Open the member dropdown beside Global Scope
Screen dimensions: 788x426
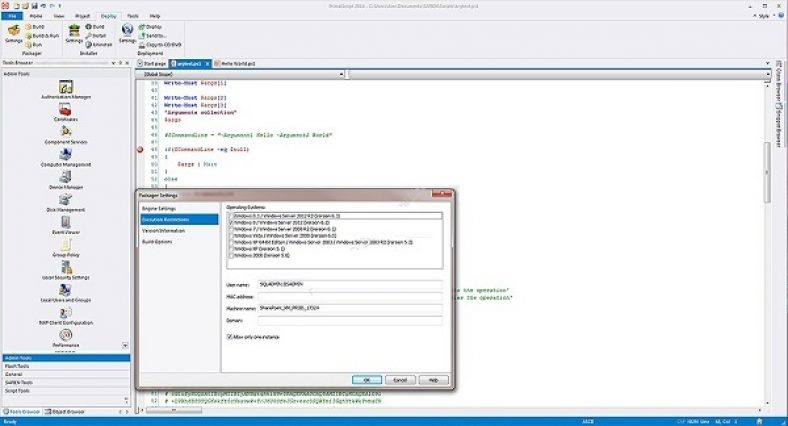click(767, 74)
